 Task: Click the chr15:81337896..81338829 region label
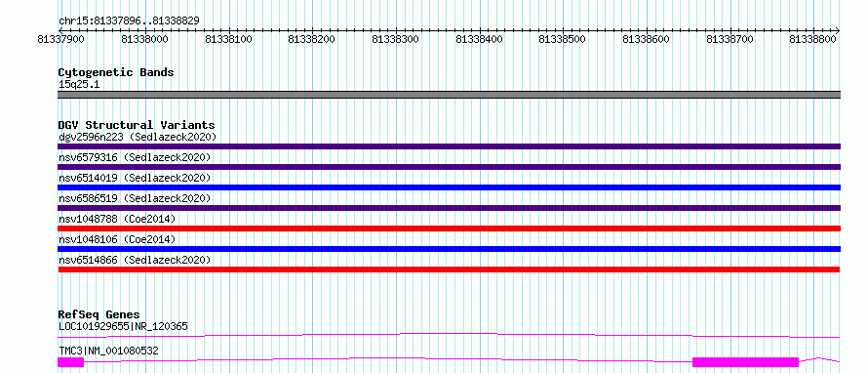129,21
